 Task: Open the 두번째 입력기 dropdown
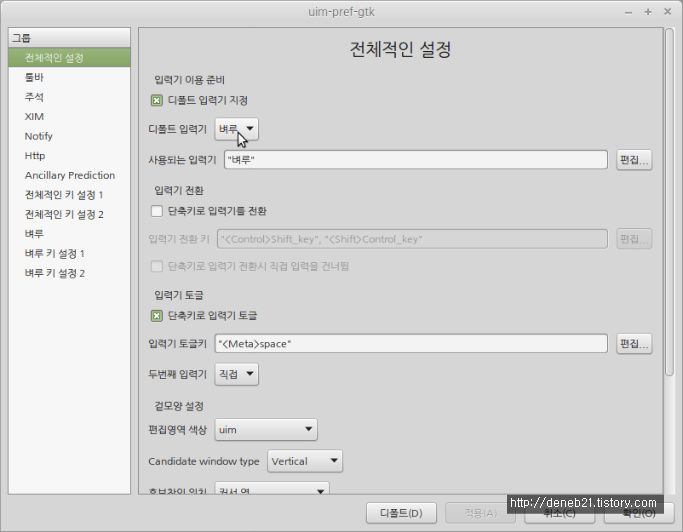pyautogui.click(x=237, y=374)
